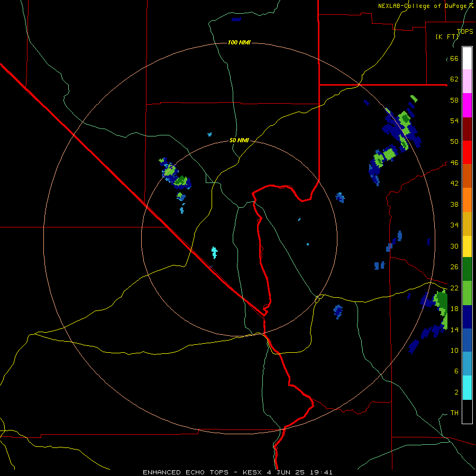
Task: Click the legend value "58"
Action: pyautogui.click(x=454, y=100)
